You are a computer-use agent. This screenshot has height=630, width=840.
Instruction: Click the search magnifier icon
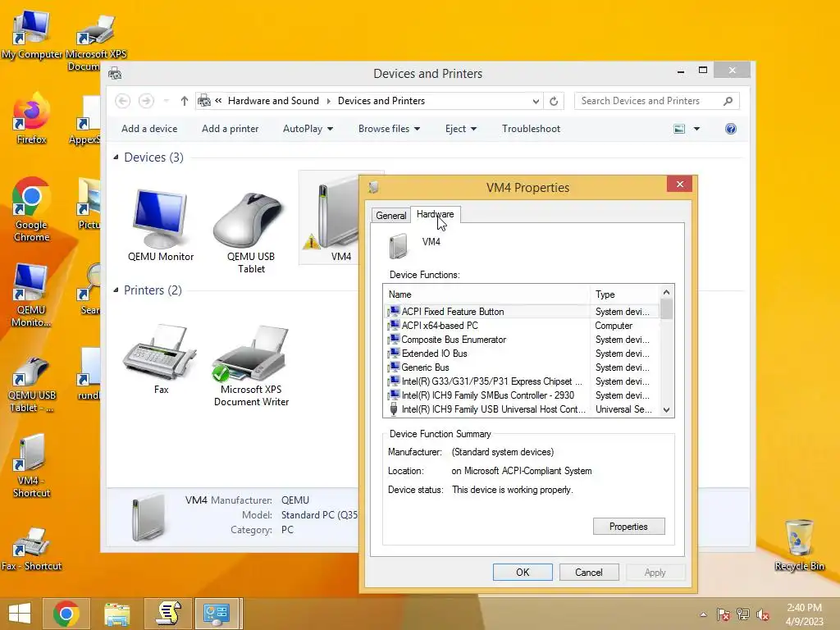728,101
